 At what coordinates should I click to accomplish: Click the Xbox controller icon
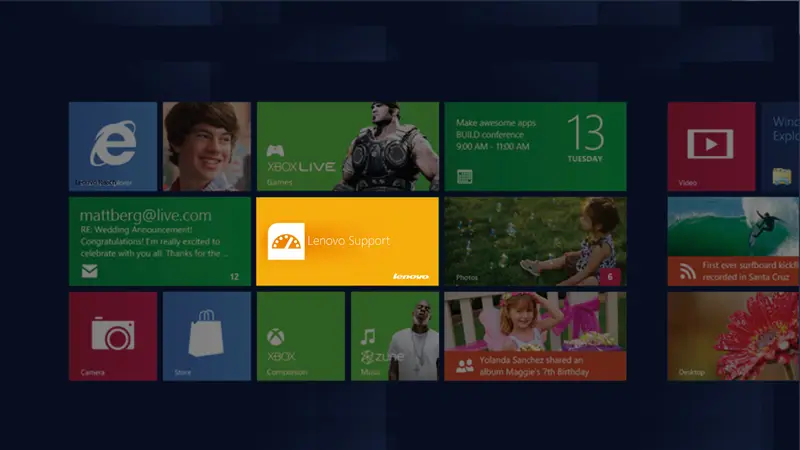point(276,151)
